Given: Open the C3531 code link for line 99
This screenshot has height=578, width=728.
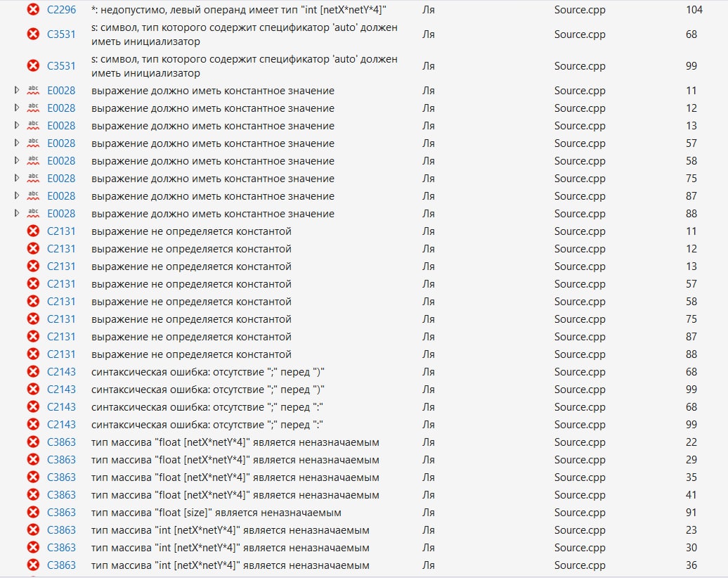Looking at the screenshot, I should (61, 66).
